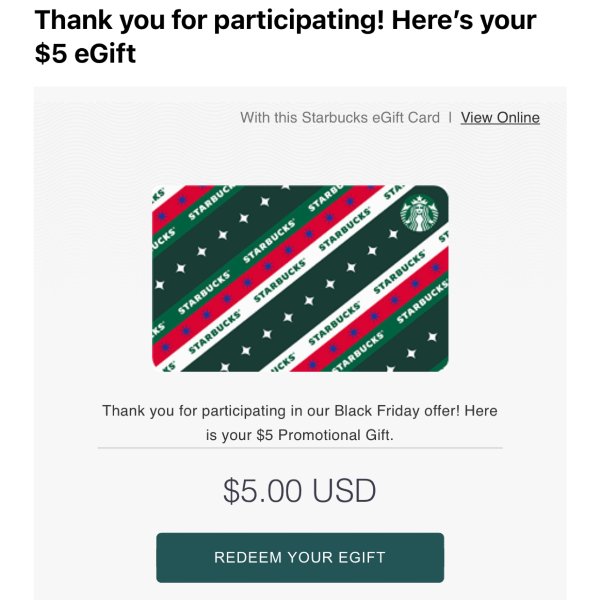Click the email subject heading text
The height and width of the screenshot is (600, 600).
[285, 36]
